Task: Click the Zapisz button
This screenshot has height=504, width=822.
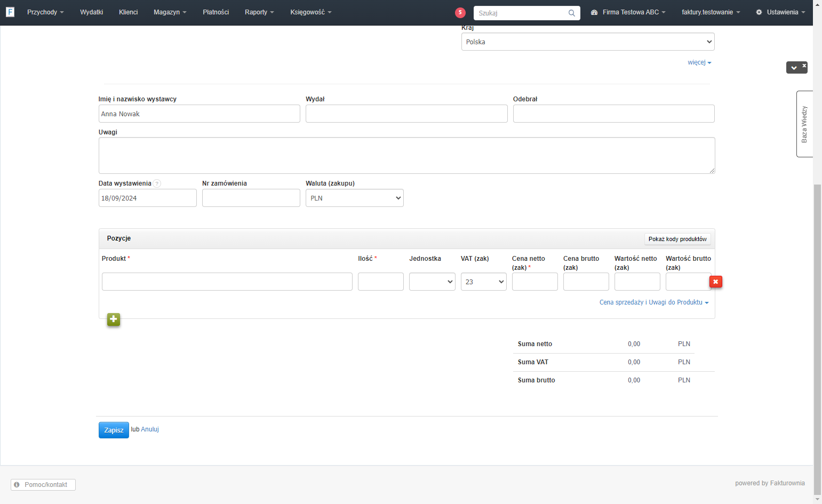Action: [x=114, y=430]
